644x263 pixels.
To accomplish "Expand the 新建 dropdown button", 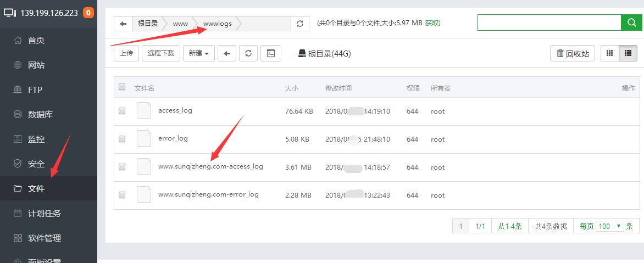I will (199, 53).
